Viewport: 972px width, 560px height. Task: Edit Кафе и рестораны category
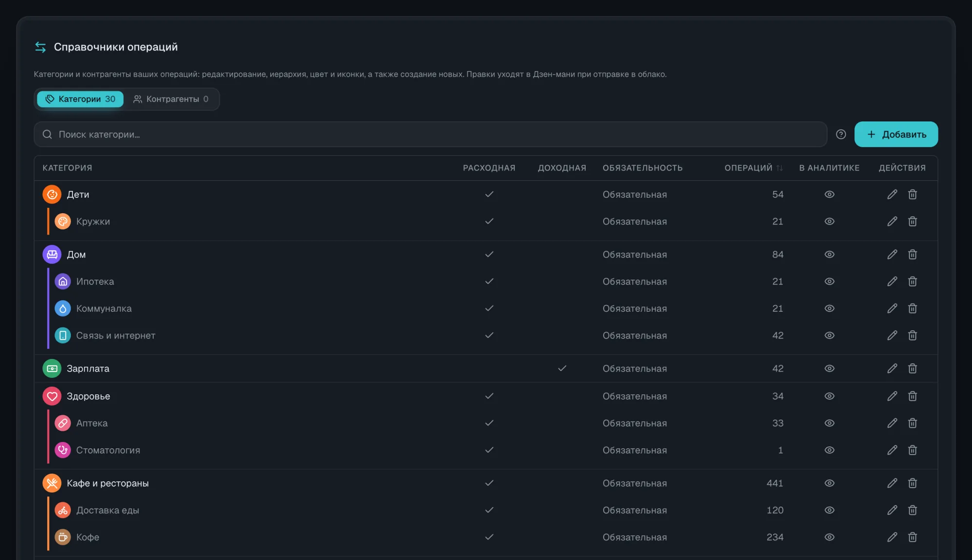892,483
